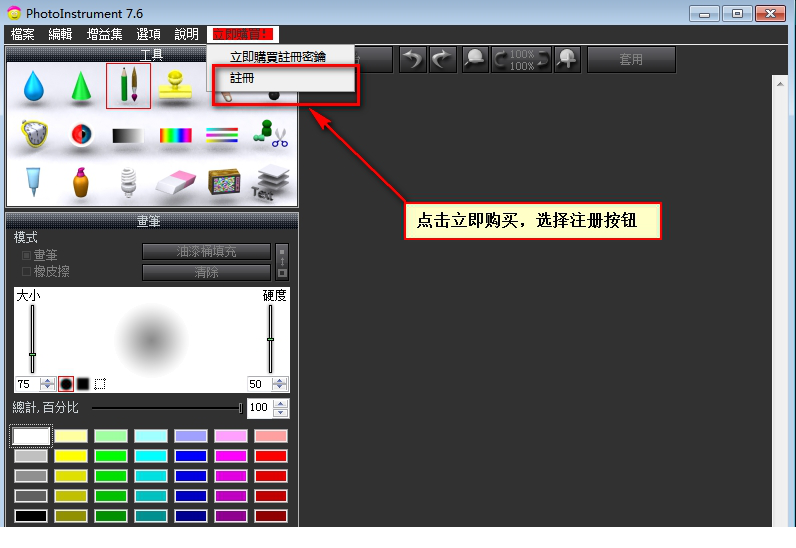Pick the pastel yellow swatch in top row
The image size is (796, 548).
[x=71, y=436]
